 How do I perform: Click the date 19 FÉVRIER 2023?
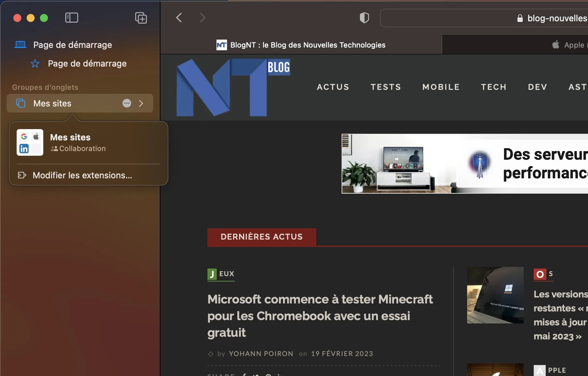pos(342,354)
